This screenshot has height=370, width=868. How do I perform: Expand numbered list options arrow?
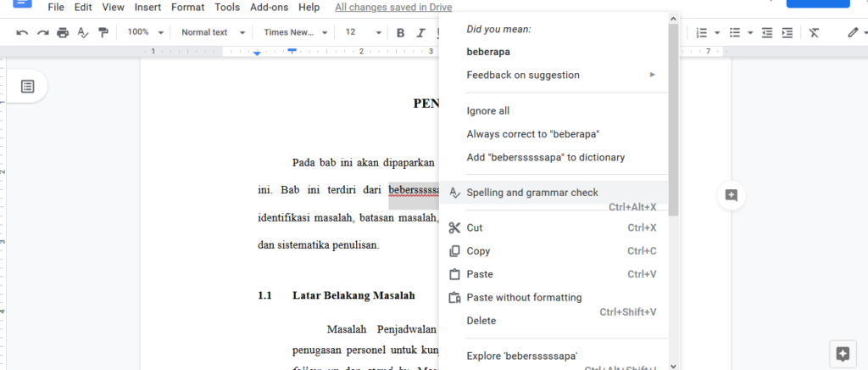717,33
